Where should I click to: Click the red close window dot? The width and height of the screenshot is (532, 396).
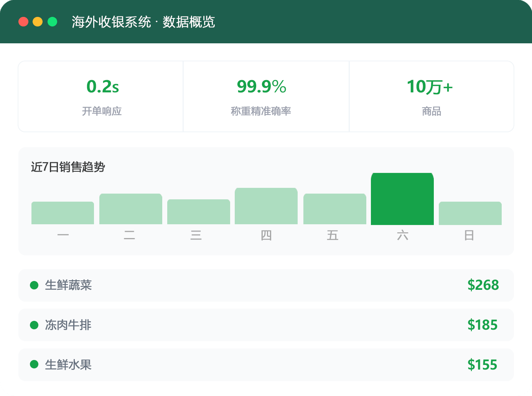[x=23, y=22]
